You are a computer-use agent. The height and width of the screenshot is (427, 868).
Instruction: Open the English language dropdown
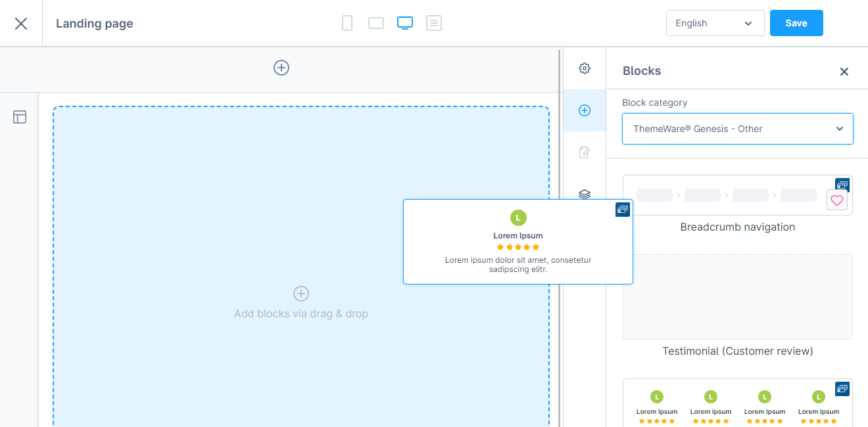(x=715, y=23)
